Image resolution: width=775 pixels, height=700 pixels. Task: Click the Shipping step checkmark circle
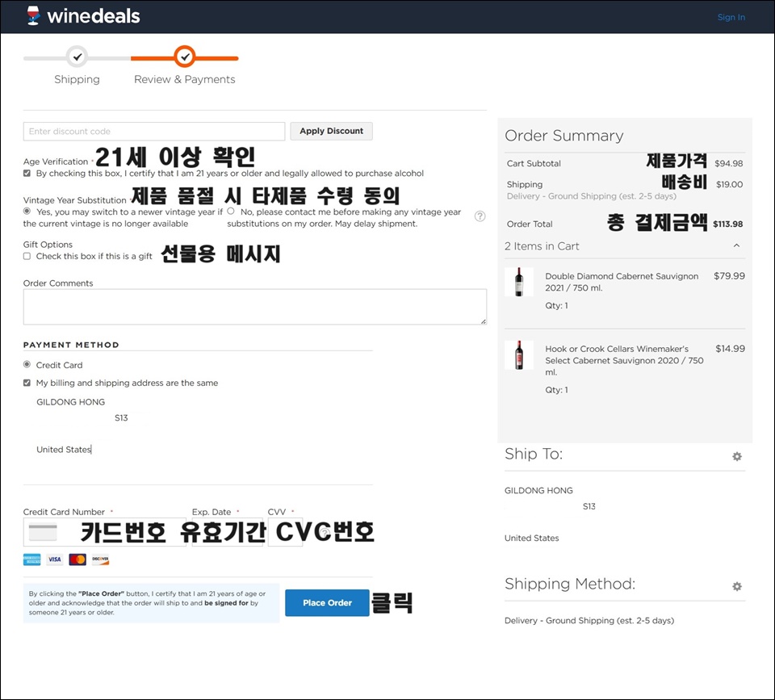pyautogui.click(x=77, y=57)
